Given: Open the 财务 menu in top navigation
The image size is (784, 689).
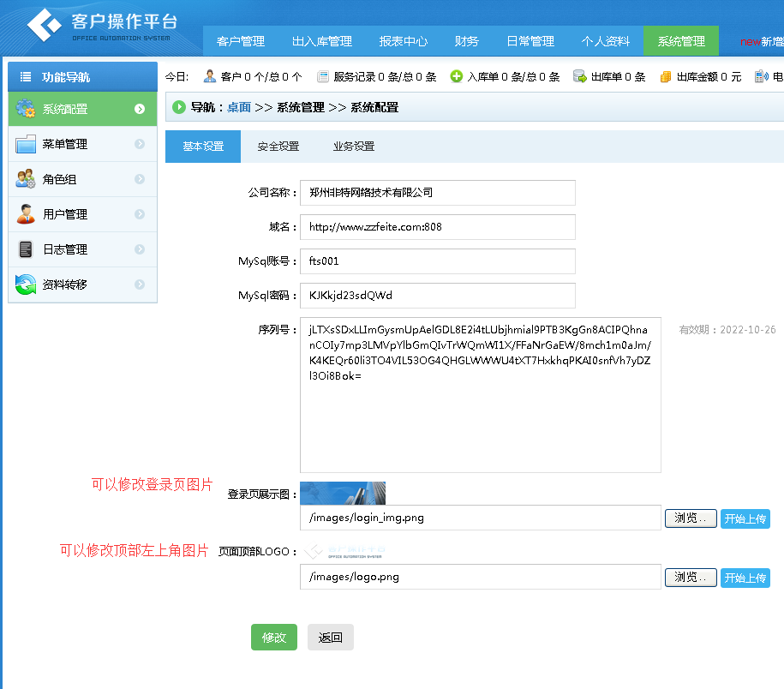Looking at the screenshot, I should pyautogui.click(x=466, y=40).
